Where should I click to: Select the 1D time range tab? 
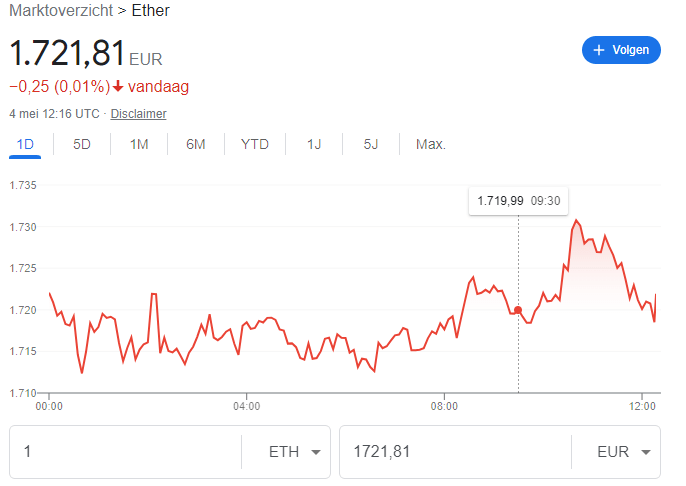25,144
